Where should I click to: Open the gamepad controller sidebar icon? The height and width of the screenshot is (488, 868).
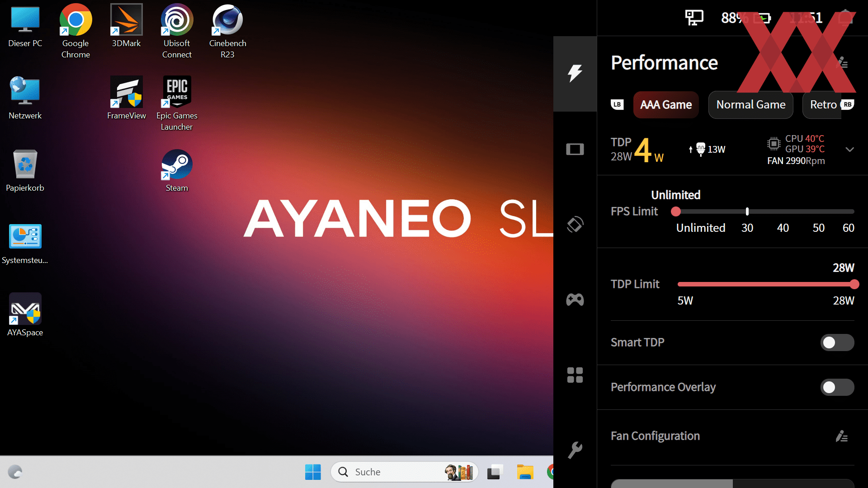575,300
